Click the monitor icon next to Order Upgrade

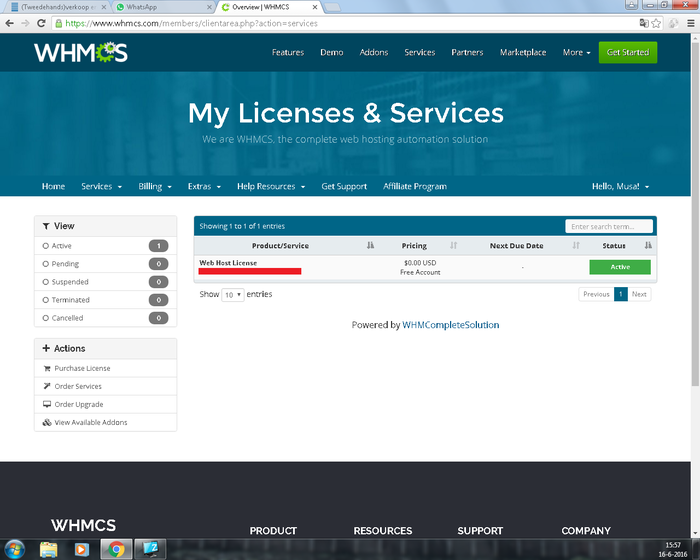47,404
